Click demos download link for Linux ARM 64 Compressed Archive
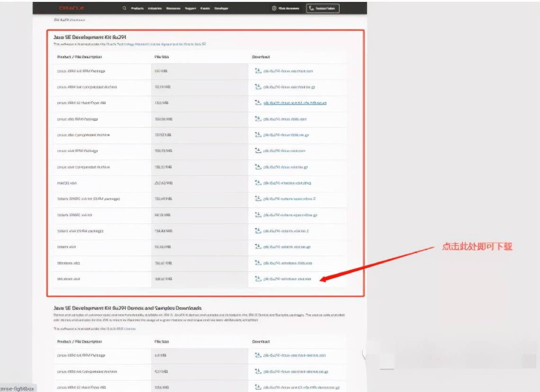The height and width of the screenshot is (392, 540). 296,372
